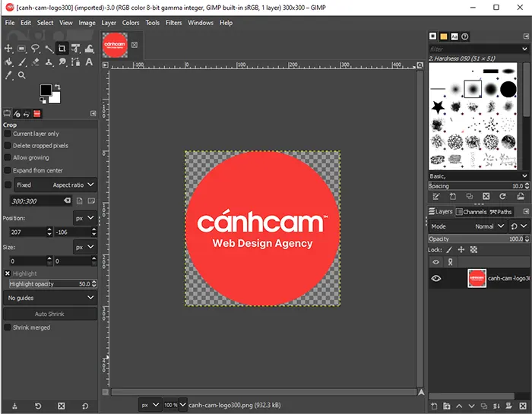The height and width of the screenshot is (414, 532).
Task: Set portrait orientation for aspect ratio
Action: point(79,201)
